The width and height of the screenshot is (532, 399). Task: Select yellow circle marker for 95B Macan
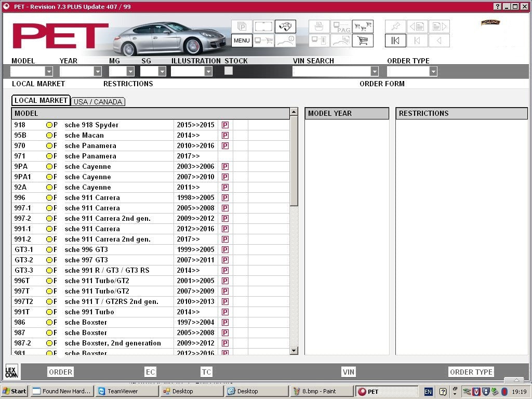coord(49,136)
